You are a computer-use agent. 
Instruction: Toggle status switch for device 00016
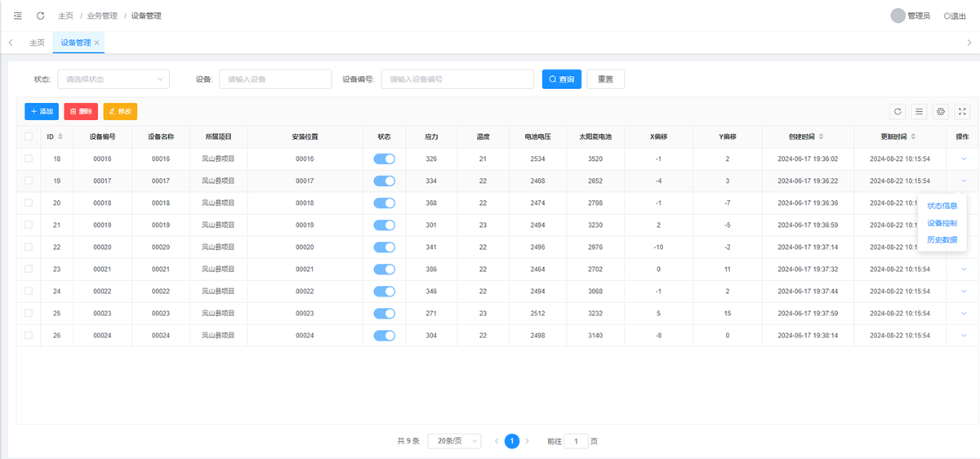(384, 158)
